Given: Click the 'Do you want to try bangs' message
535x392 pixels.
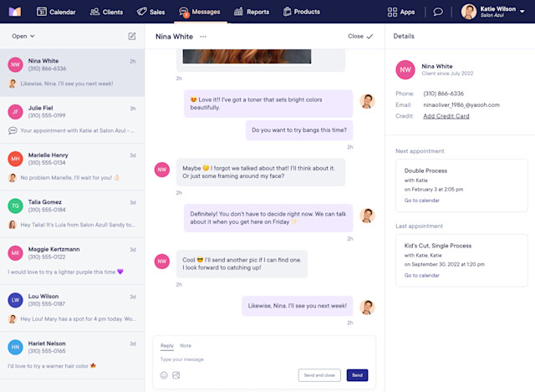Looking at the screenshot, I should tap(299, 130).
